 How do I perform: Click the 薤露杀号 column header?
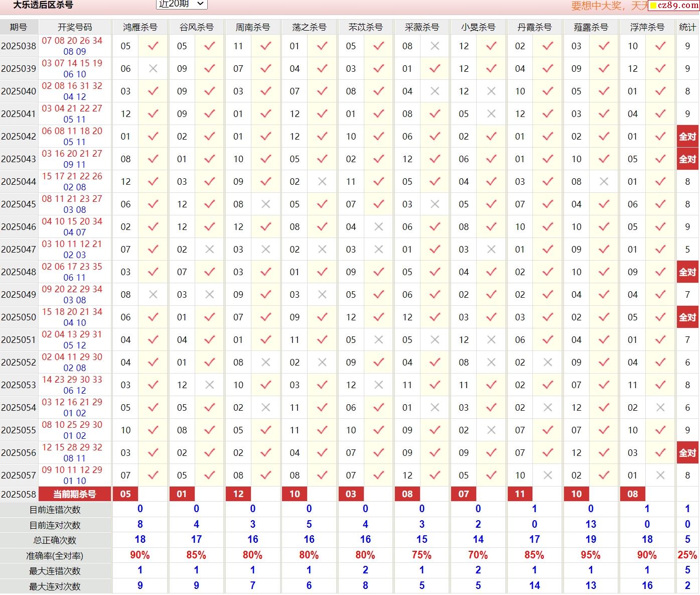coord(591,27)
